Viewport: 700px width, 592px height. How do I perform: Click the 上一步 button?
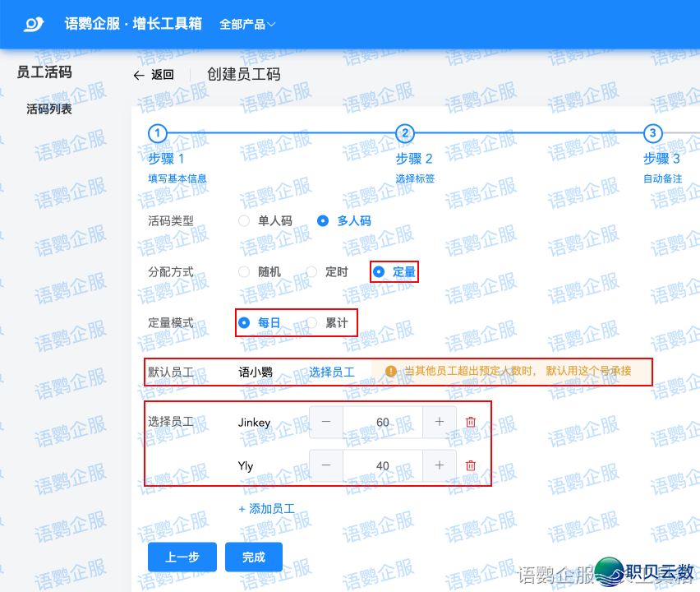pos(182,557)
